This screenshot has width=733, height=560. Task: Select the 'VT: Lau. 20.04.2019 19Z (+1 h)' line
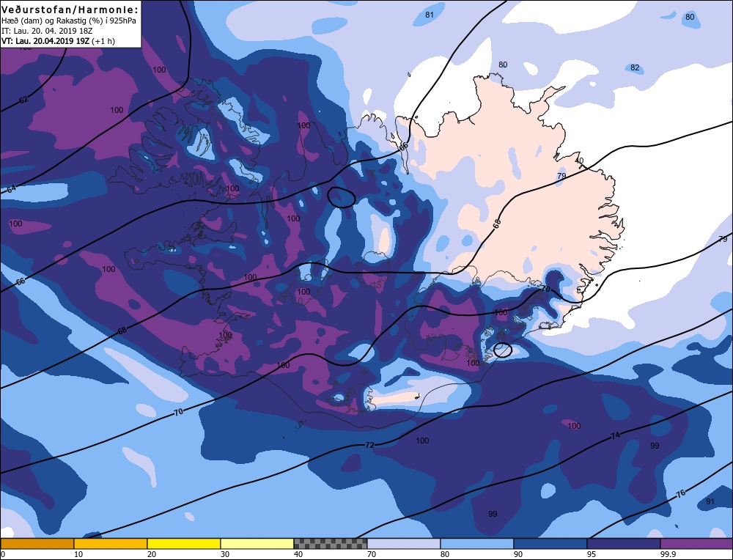(x=58, y=41)
